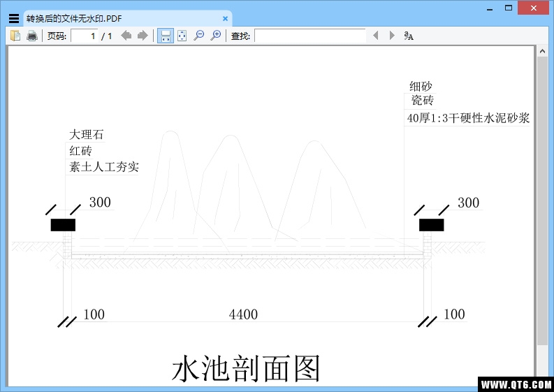Screen dimensions: 554x392
Task: Click the 大理石 label in drawing
Action: pyautogui.click(x=86, y=135)
